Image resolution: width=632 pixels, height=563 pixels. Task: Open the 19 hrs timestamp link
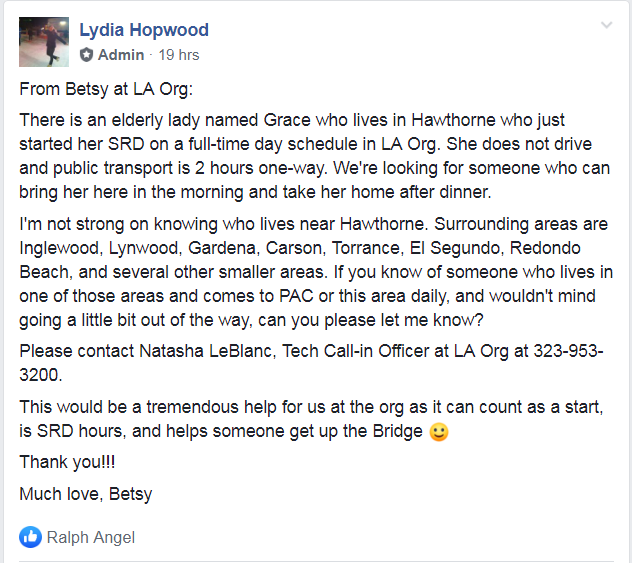point(179,55)
